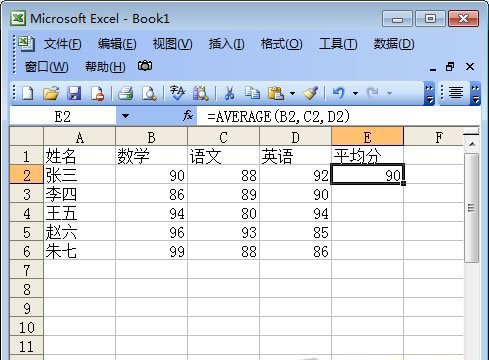The image size is (489, 360).
Task: Open the 格式(O) menu
Action: 281,44
